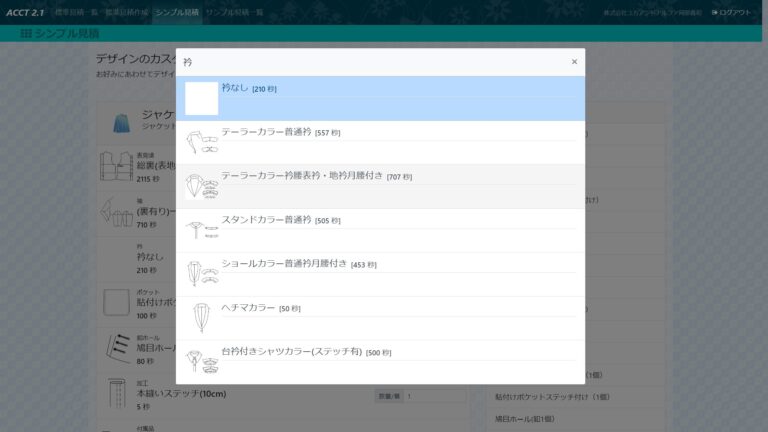Select the 衿なし collar option
Screen dimensions: 768x432
[380, 98]
